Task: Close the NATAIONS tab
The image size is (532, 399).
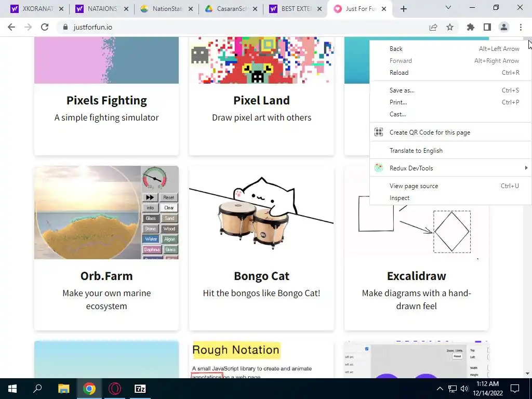Action: click(126, 9)
